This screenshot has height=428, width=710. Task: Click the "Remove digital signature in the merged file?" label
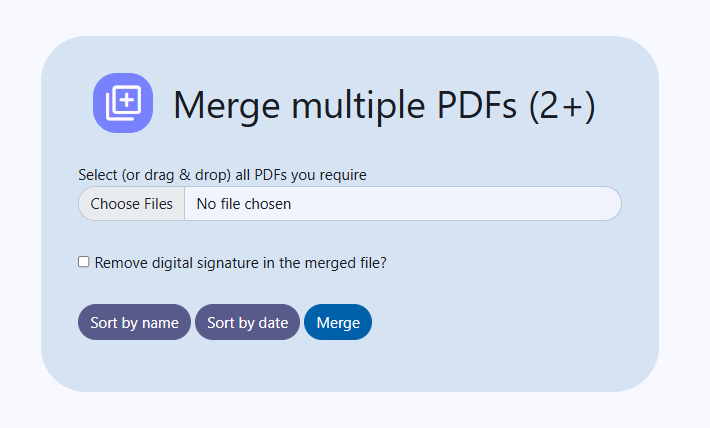pyautogui.click(x=240, y=263)
